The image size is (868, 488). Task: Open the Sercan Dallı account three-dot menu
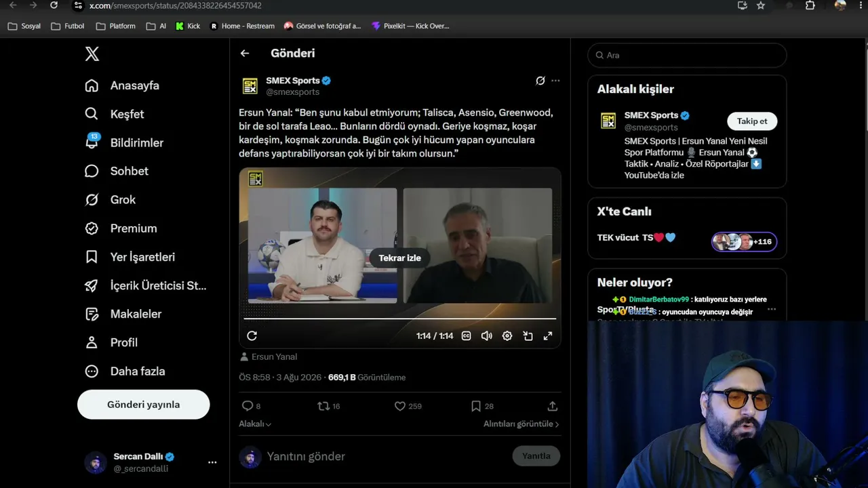(212, 462)
